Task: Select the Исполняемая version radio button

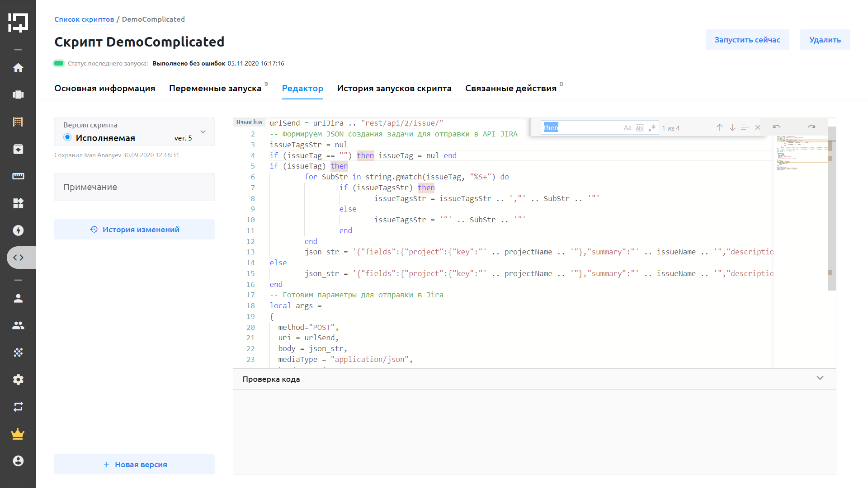Action: coord(67,137)
